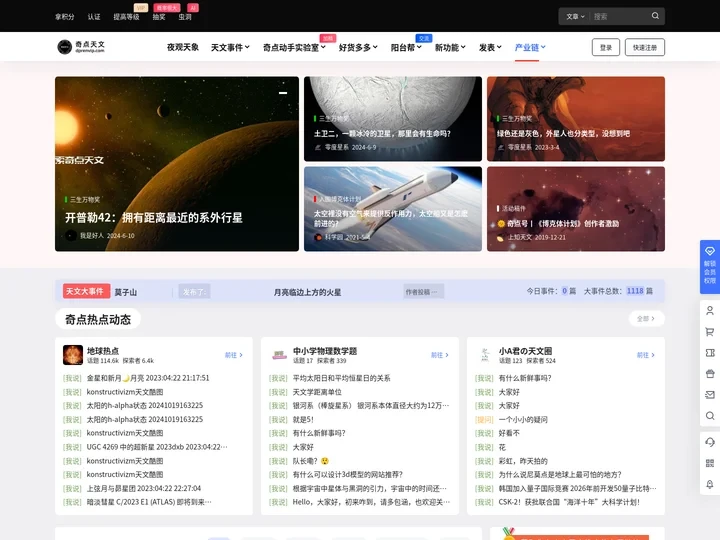This screenshot has width=720, height=540.
Task: Select 拿积分 in the top bar
Action: point(65,17)
